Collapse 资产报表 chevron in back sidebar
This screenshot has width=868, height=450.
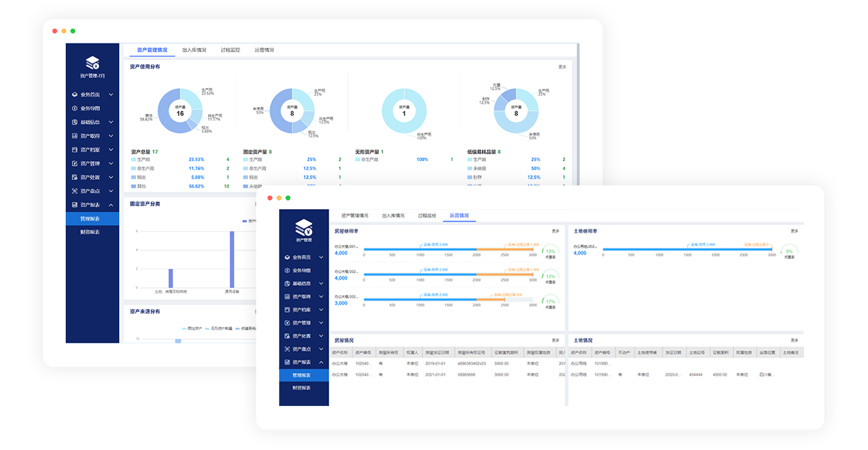[x=111, y=205]
